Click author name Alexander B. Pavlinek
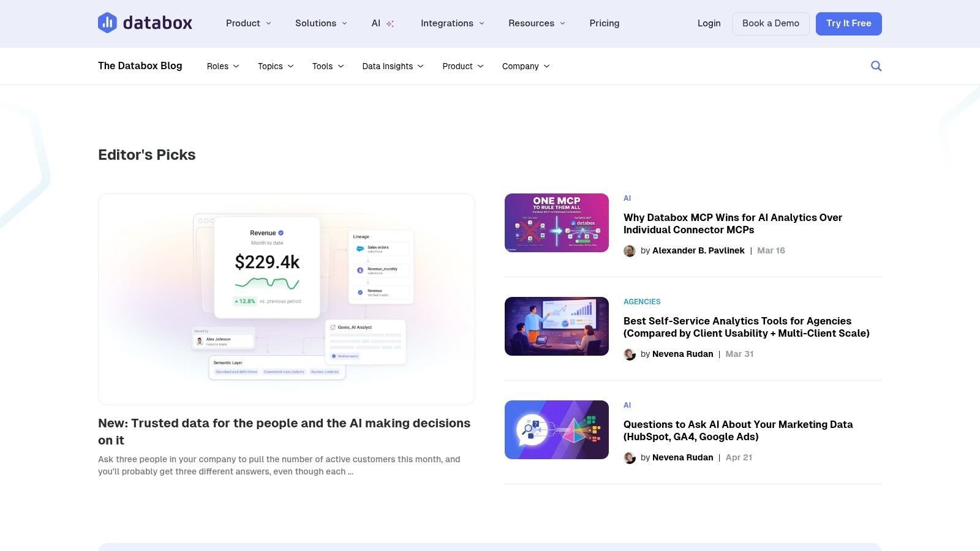This screenshot has width=980, height=551. click(x=698, y=250)
